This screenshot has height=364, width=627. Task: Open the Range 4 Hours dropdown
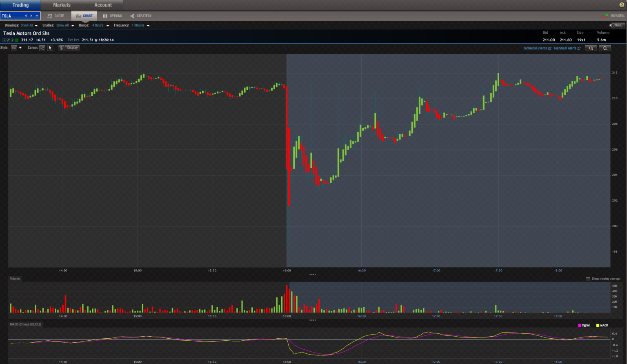click(100, 25)
